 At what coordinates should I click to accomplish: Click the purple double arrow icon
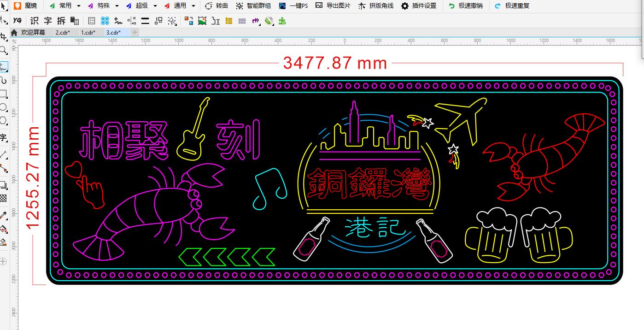(x=256, y=21)
